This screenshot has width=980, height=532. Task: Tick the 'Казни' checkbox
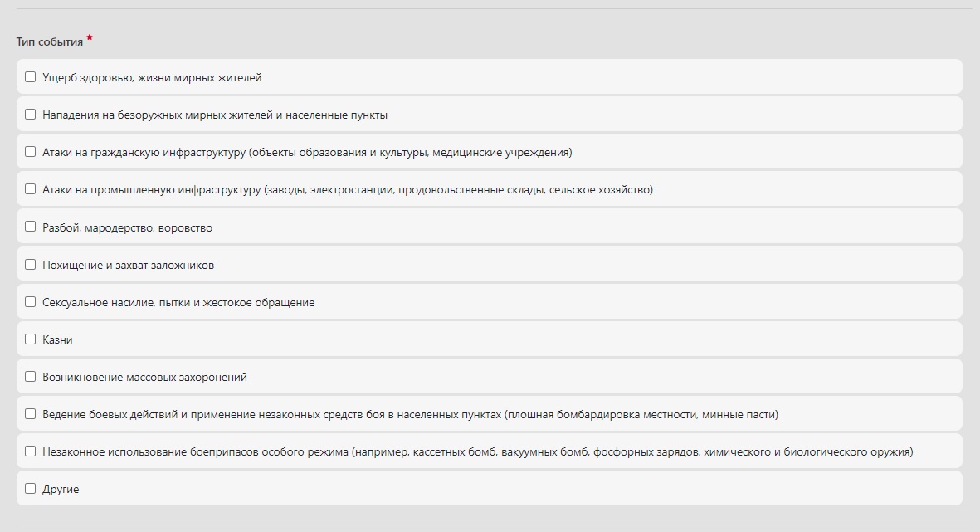click(x=30, y=339)
